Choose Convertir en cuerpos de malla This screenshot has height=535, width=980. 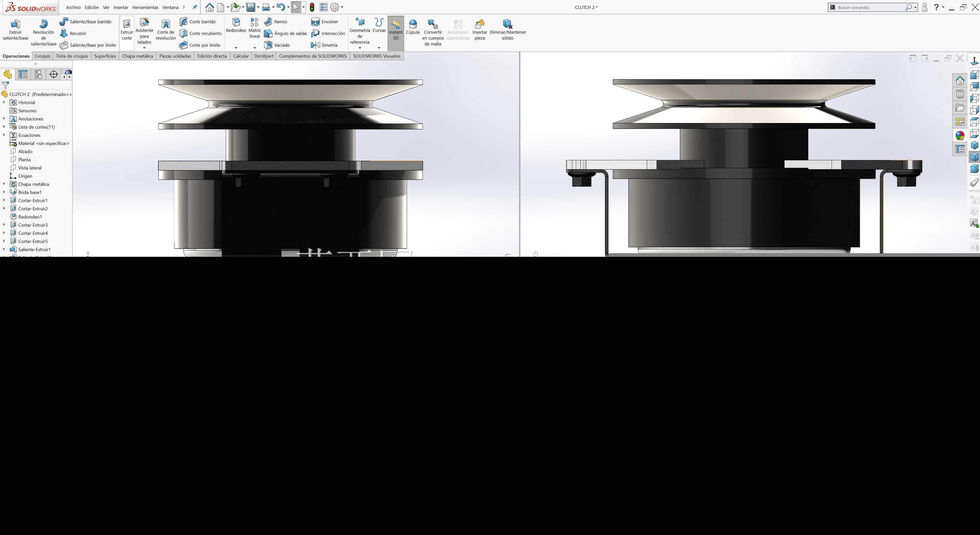(x=433, y=33)
